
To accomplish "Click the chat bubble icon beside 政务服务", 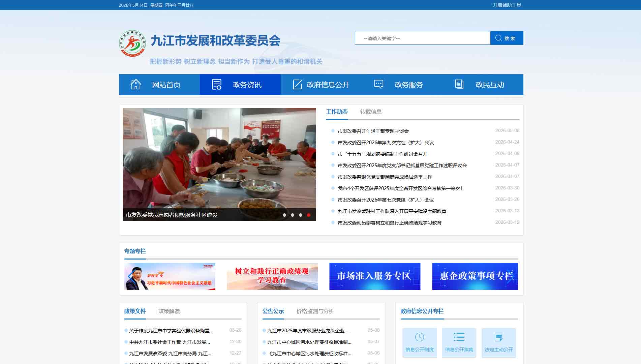I will [378, 84].
